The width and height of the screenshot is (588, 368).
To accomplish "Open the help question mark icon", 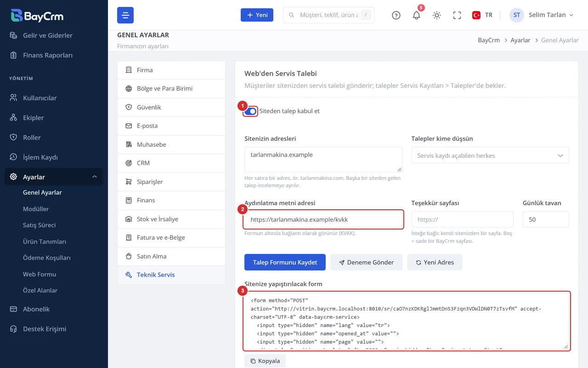I will point(396,15).
